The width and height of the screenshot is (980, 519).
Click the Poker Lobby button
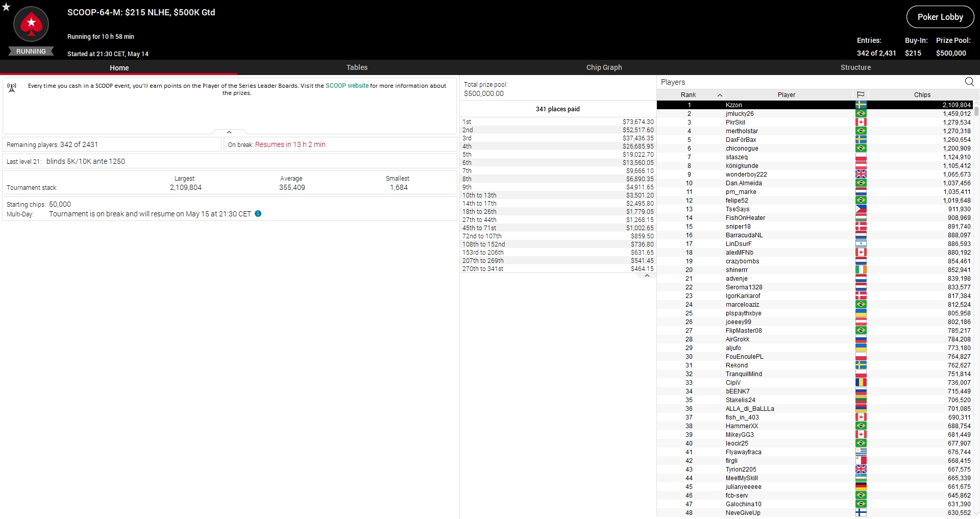940,17
